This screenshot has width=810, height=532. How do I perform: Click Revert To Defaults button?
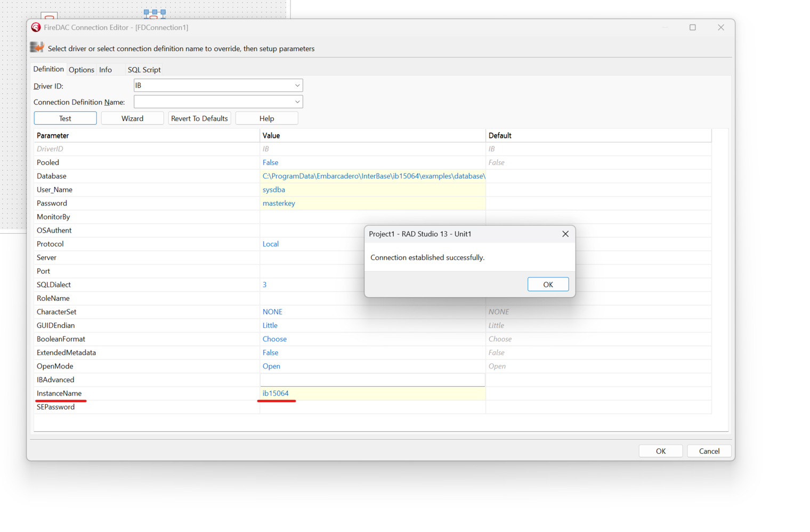(x=199, y=118)
